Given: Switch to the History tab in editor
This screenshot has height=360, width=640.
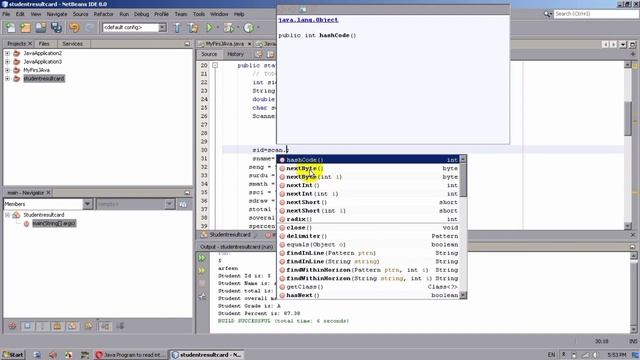Looking at the screenshot, I should coord(235,54).
